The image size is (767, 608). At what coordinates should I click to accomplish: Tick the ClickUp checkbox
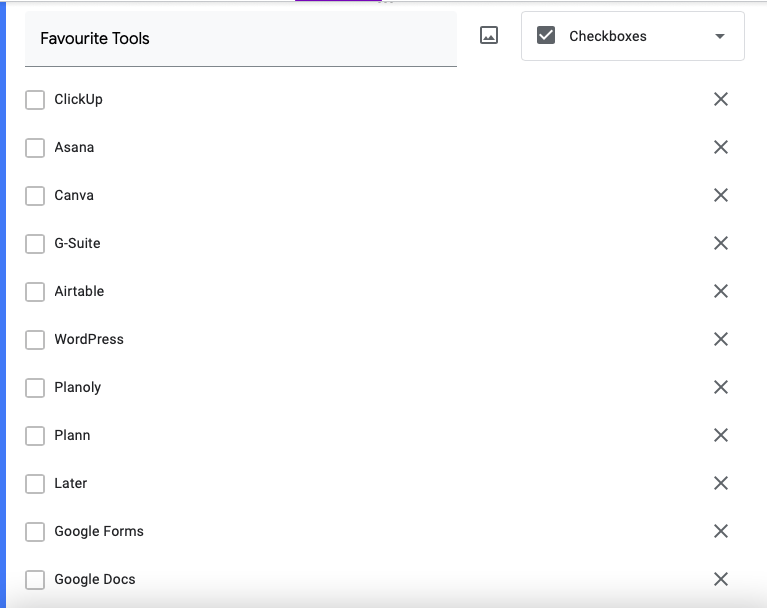click(x=35, y=100)
